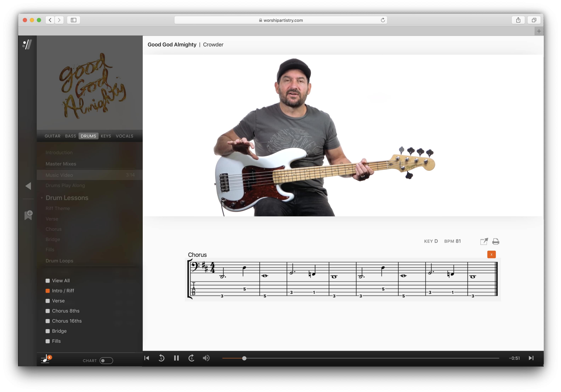Skip forward 5 seconds icon

(191, 358)
